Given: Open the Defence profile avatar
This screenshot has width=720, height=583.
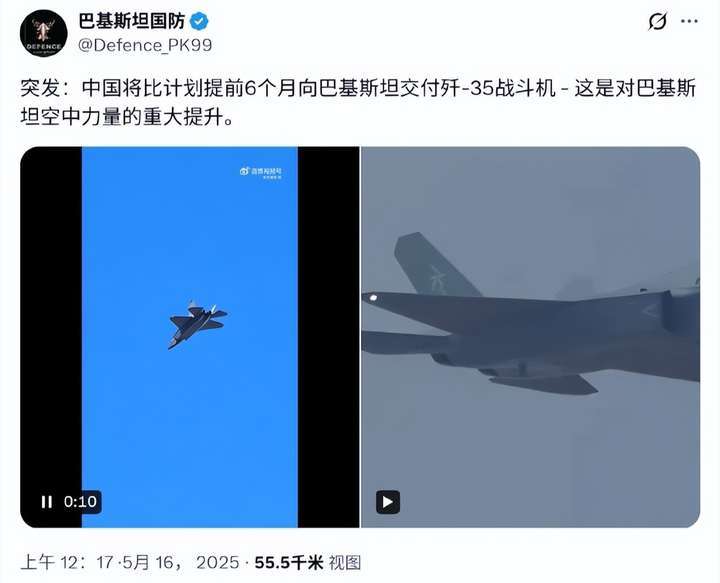Looking at the screenshot, I should tap(44, 34).
